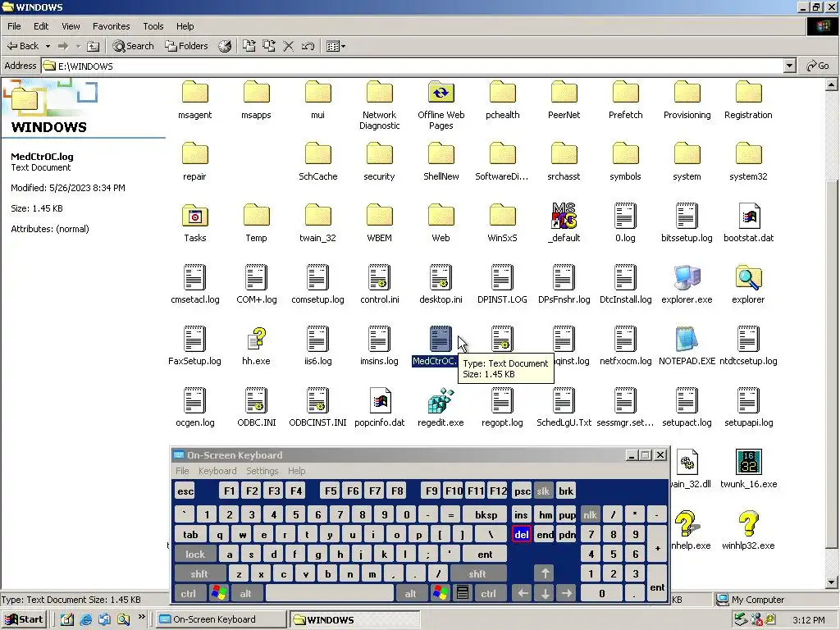Select the bootstat.dat file icon
The width and height of the screenshot is (840, 630).
tap(748, 216)
